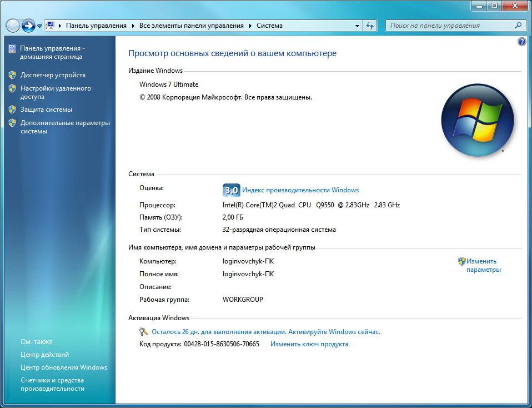Click the page heading Просмотр основных сведений

[233, 54]
